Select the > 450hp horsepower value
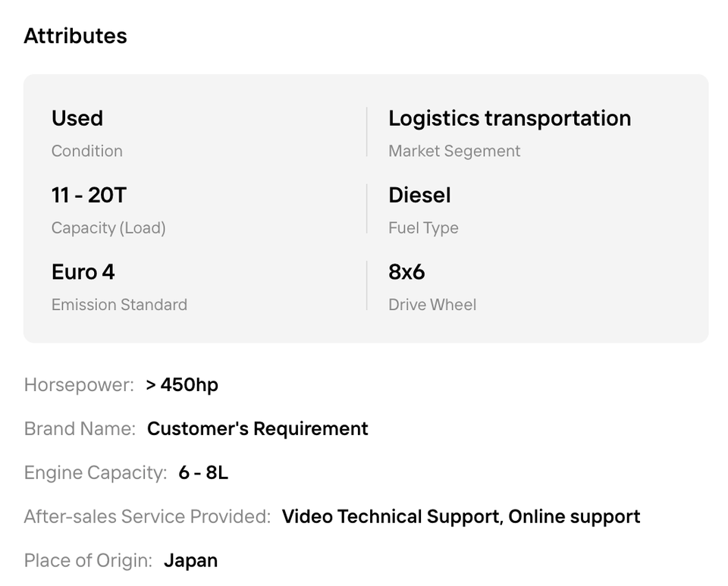Image resolution: width=728 pixels, height=586 pixels. click(182, 384)
